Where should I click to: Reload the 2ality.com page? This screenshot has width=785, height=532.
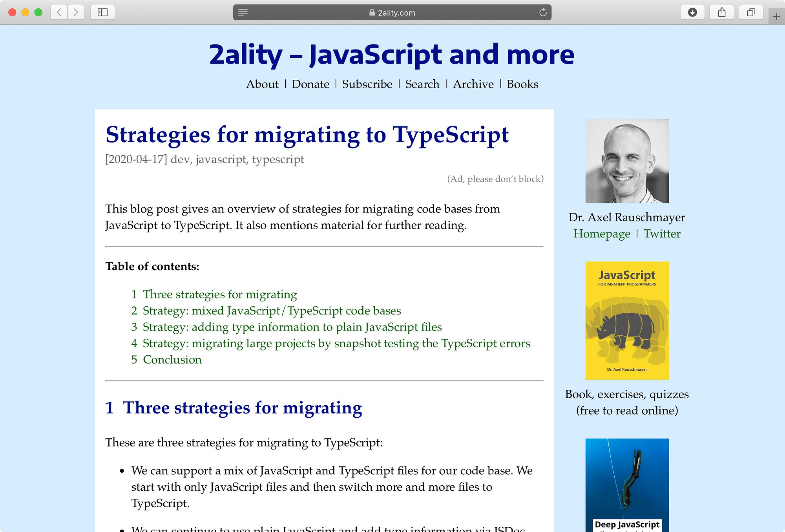[543, 13]
